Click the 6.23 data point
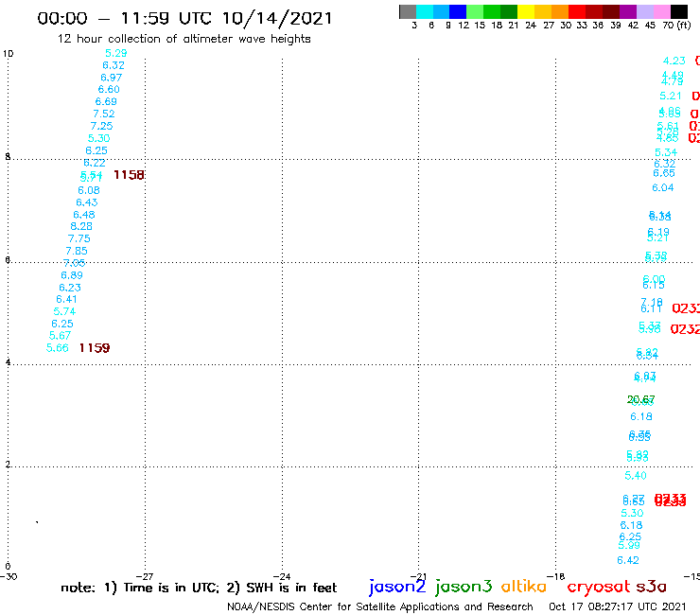700x615 pixels. coord(70,288)
